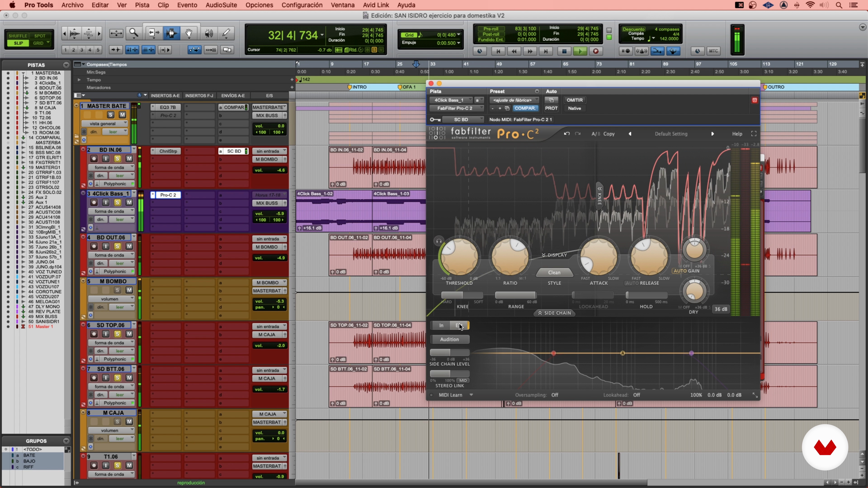Click the Wi-Fi status icon

[810, 5]
